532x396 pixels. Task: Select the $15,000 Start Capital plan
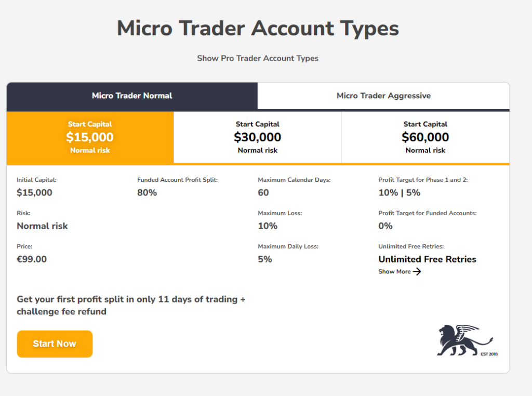[x=90, y=137]
